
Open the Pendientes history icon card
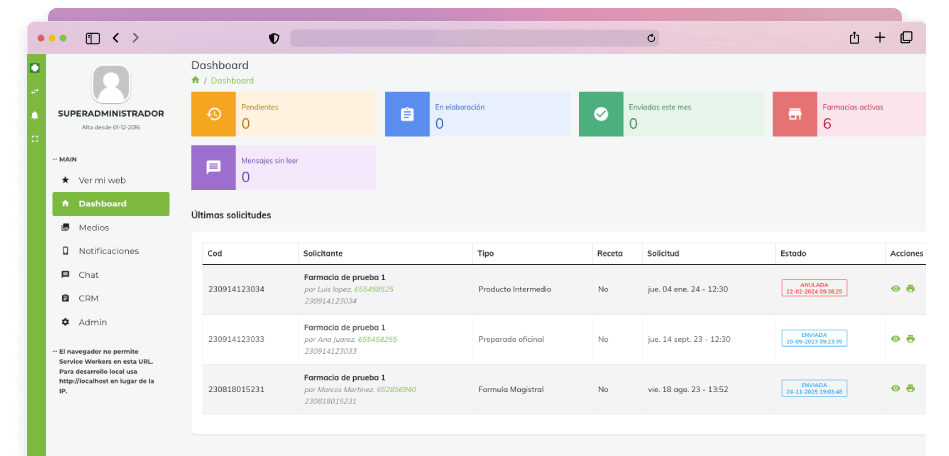pos(213,114)
